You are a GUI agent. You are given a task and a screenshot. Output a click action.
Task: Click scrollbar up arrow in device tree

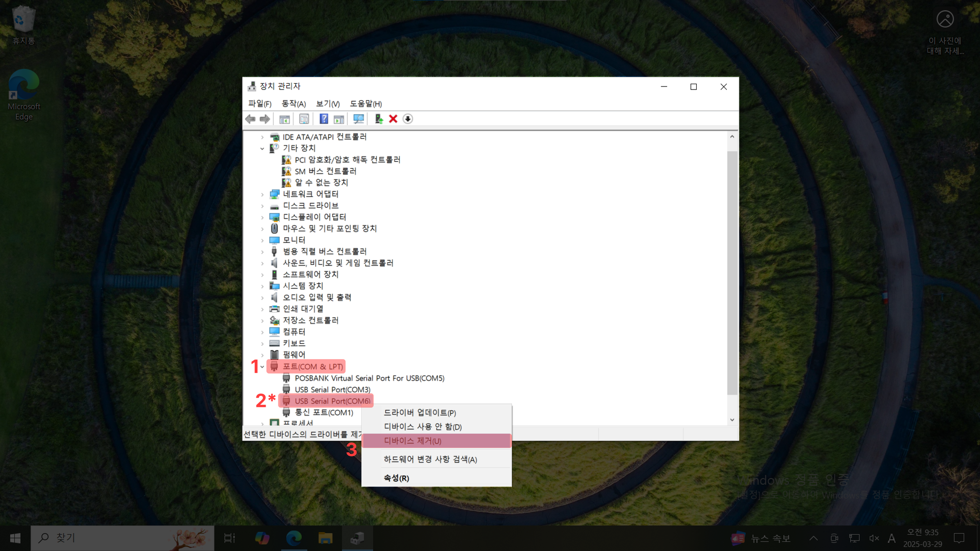[x=732, y=137]
